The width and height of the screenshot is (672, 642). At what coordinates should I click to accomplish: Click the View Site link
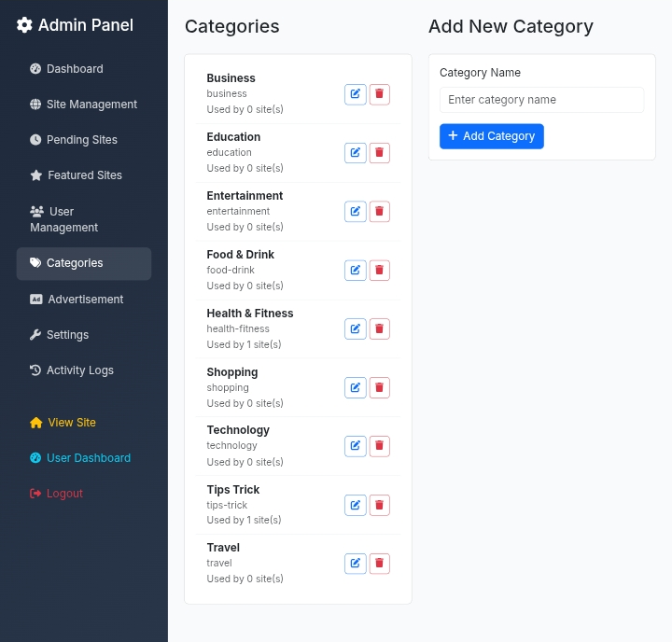tap(84, 423)
